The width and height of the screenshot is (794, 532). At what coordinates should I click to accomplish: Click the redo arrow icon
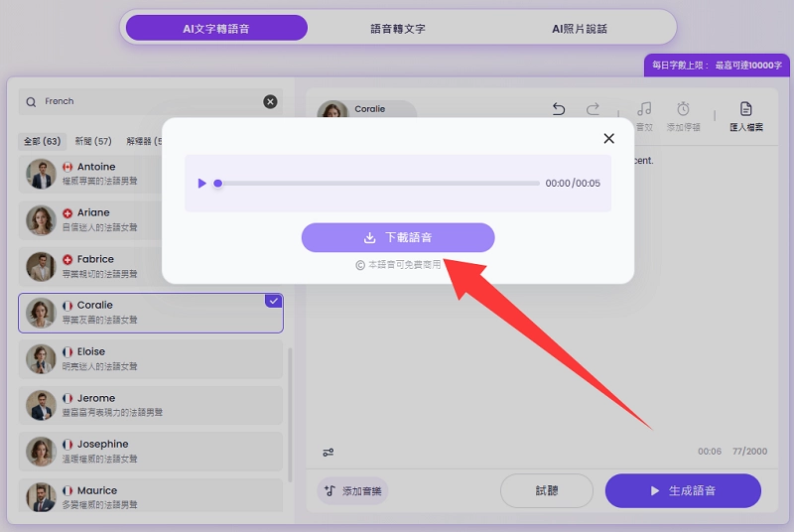click(593, 109)
